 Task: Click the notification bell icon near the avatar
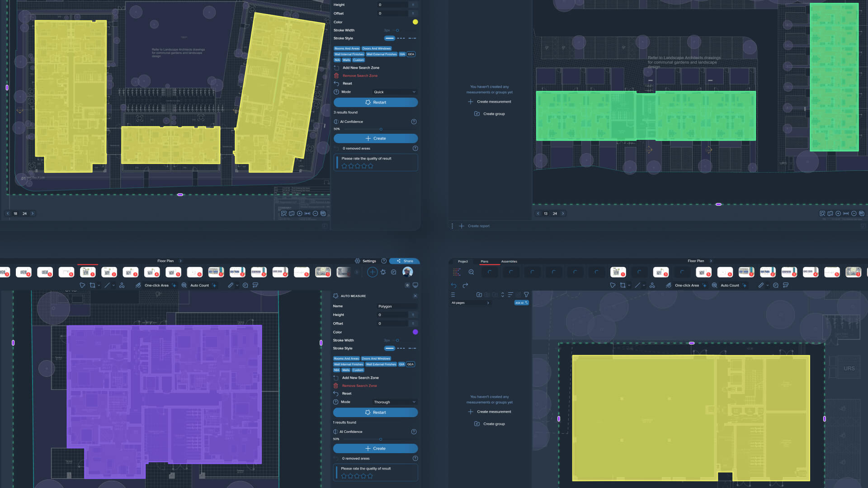tap(383, 272)
